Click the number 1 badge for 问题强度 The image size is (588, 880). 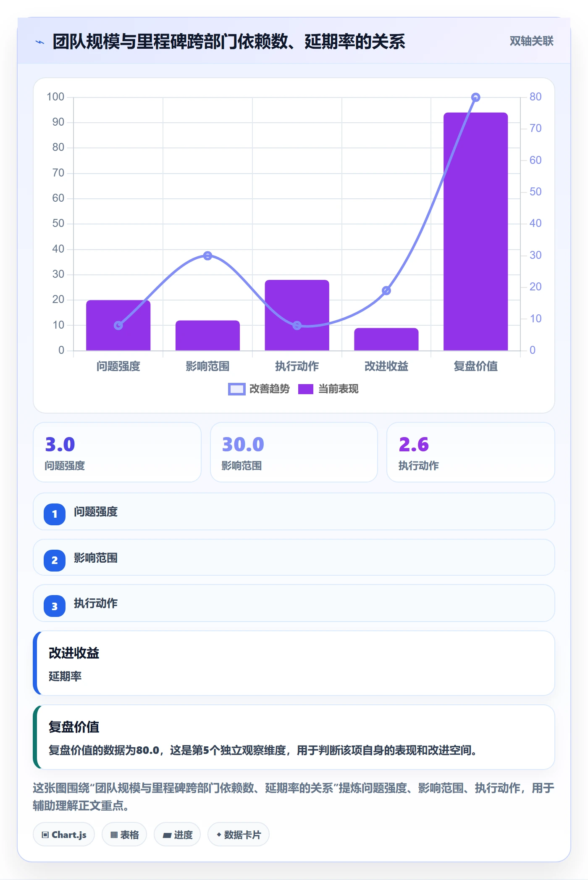click(55, 514)
